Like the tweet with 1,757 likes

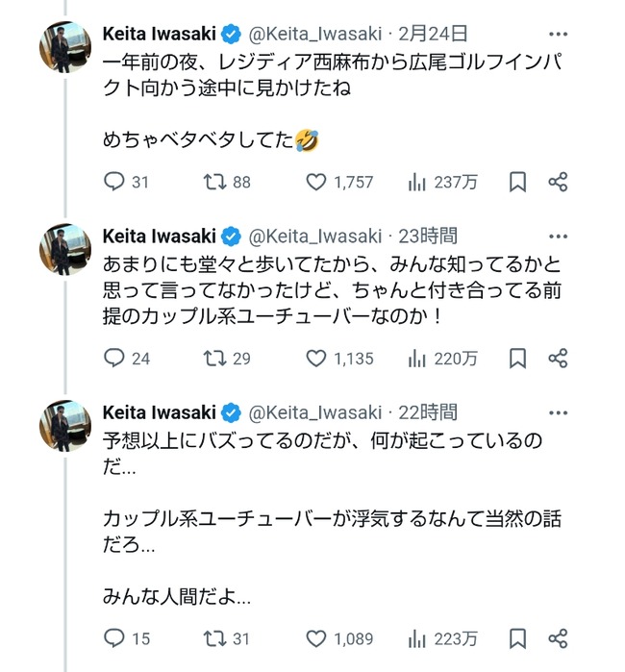(317, 182)
